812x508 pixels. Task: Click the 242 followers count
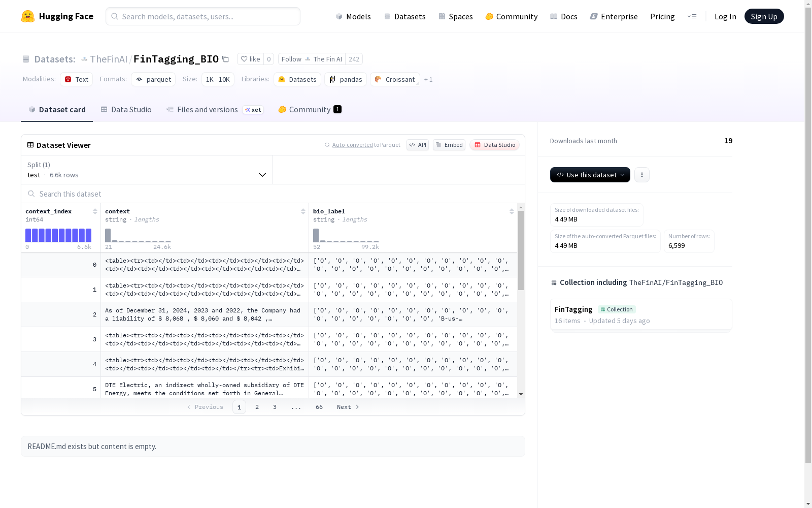[354, 59]
